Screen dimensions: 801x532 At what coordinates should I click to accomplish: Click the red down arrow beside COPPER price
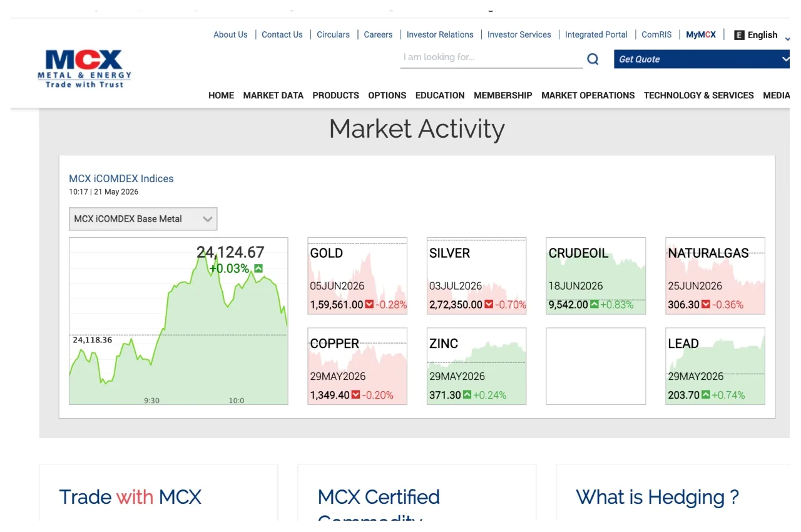pos(356,395)
